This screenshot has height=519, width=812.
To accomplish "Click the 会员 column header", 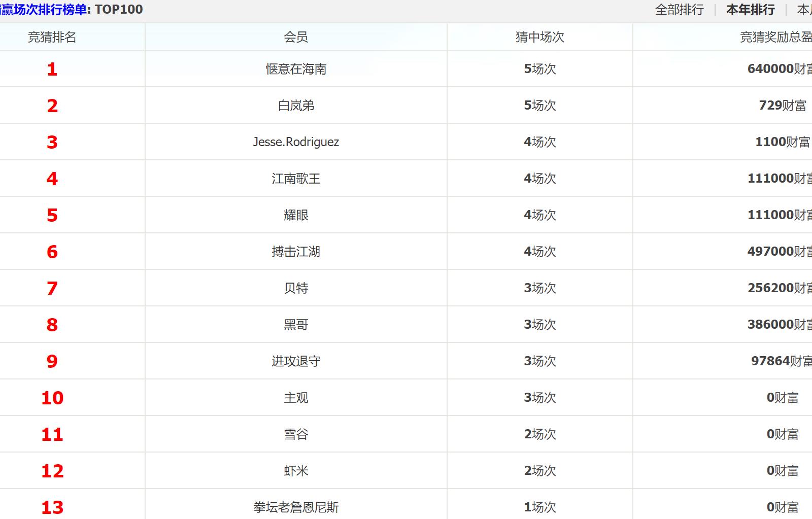I will click(296, 37).
